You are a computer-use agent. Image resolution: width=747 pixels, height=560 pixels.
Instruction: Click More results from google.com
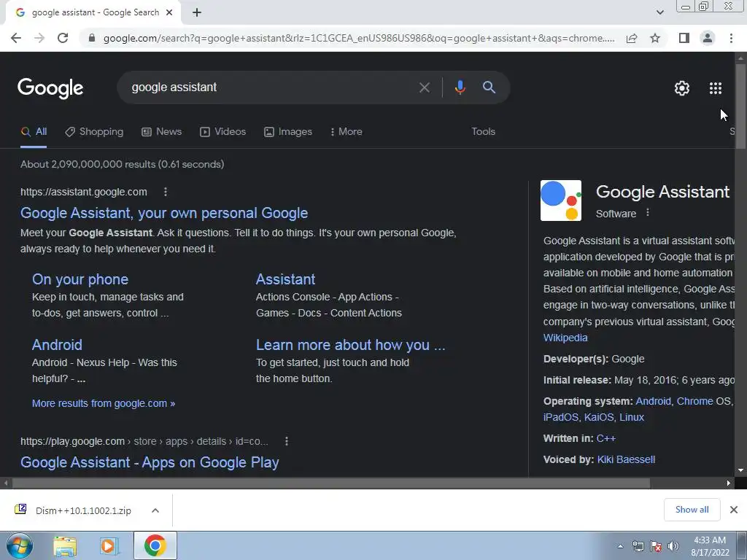(x=104, y=403)
